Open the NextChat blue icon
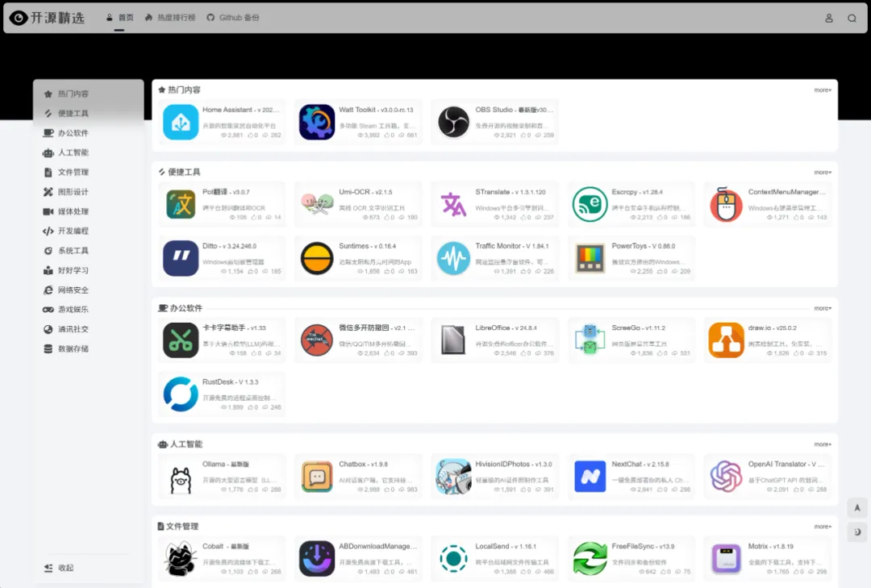 [x=590, y=477]
